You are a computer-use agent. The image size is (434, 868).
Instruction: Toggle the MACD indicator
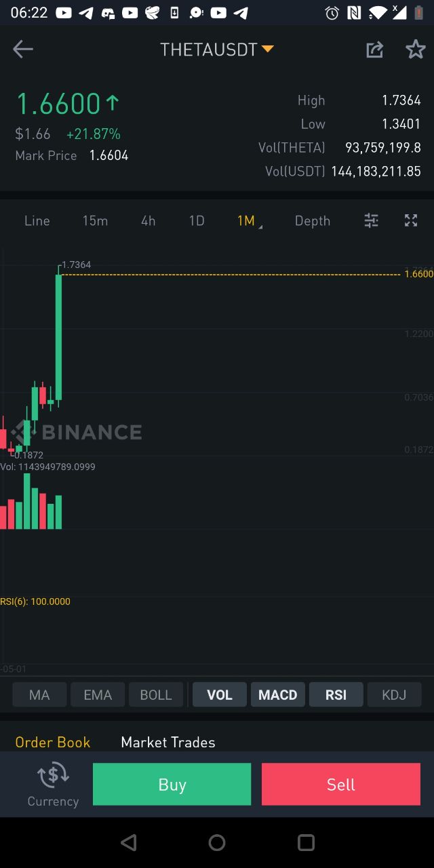278,695
